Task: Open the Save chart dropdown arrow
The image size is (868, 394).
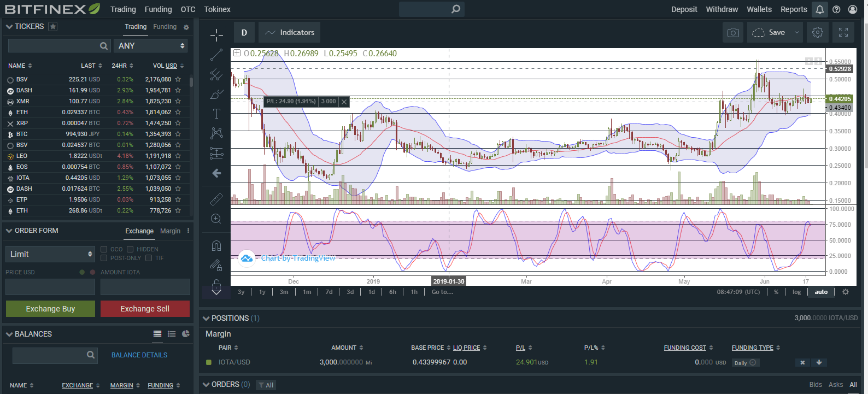Action: pos(797,32)
